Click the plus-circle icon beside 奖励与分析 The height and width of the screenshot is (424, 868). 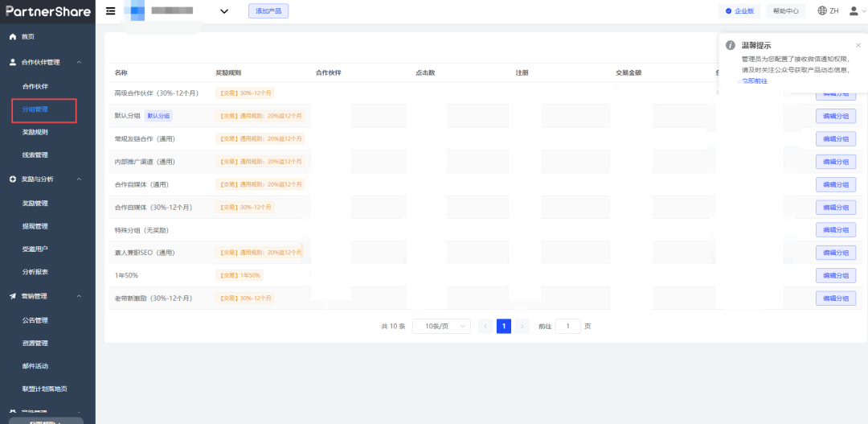[x=13, y=179]
